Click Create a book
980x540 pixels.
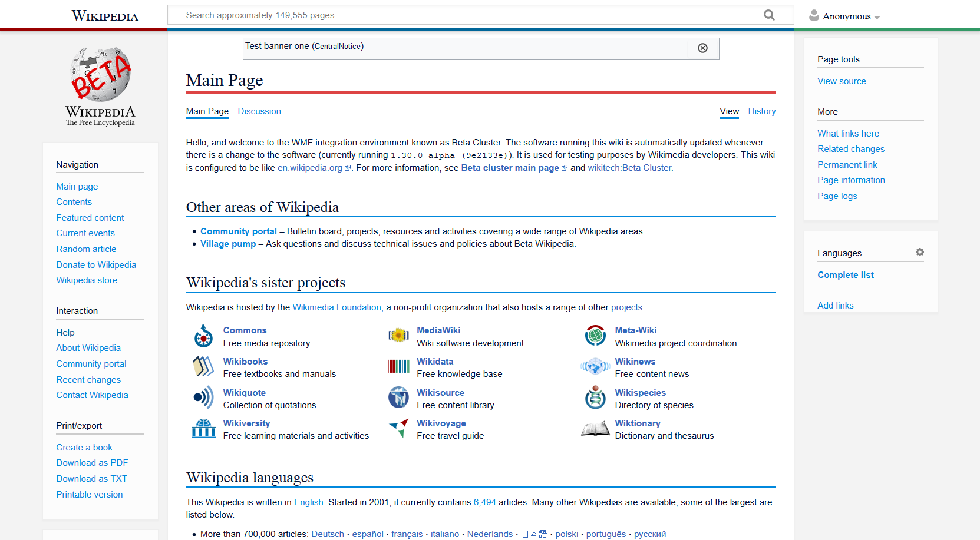point(84,448)
